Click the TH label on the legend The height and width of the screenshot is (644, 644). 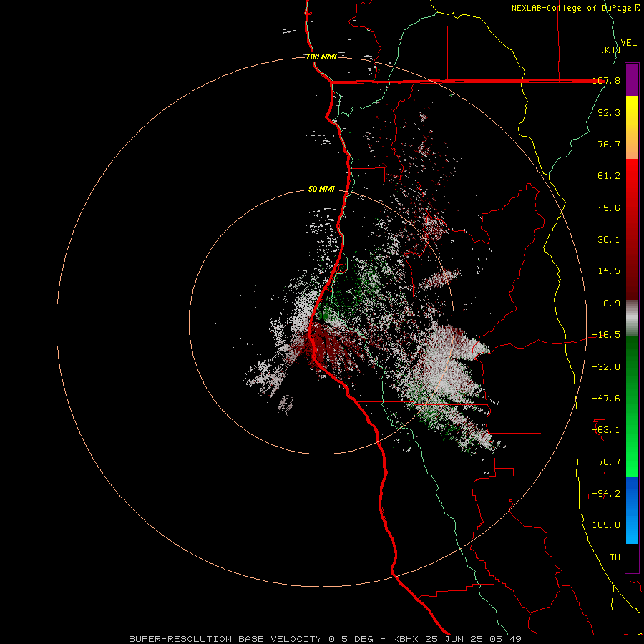click(x=615, y=557)
